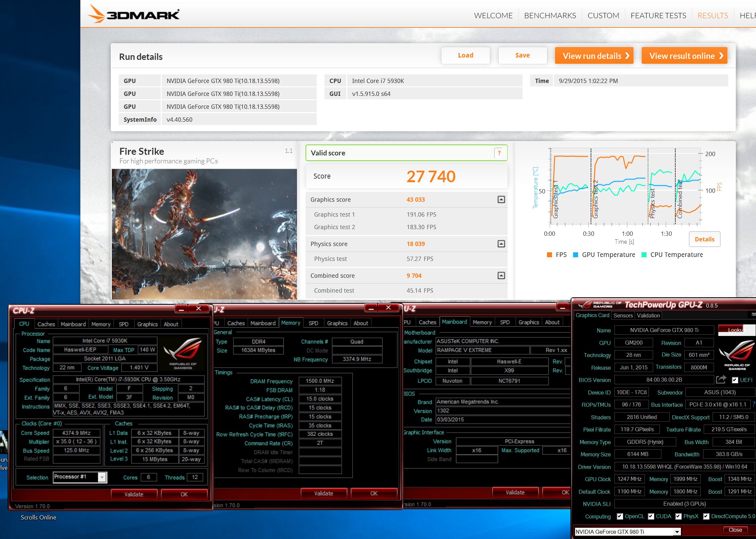Click the GPU-Z screenshot camera icon
756x539 pixels.
coord(753,314)
